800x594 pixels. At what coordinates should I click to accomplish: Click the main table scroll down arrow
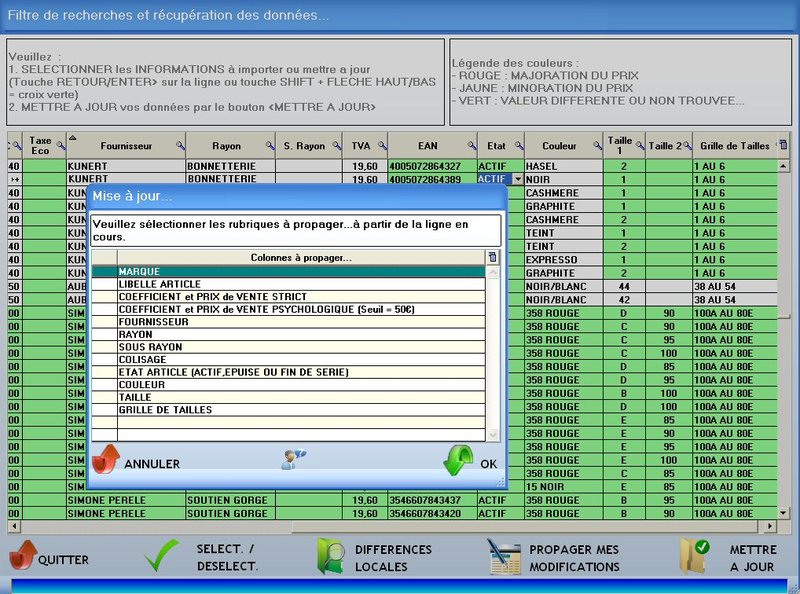click(783, 513)
